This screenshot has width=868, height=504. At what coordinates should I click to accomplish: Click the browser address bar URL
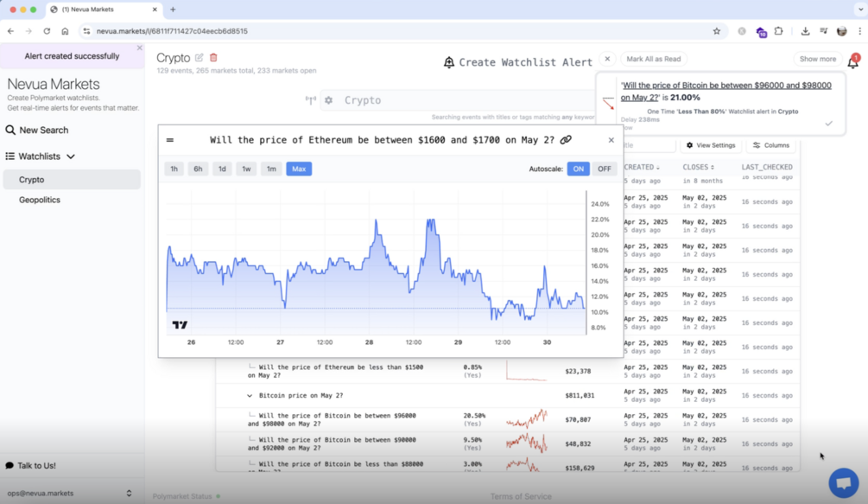point(172,31)
